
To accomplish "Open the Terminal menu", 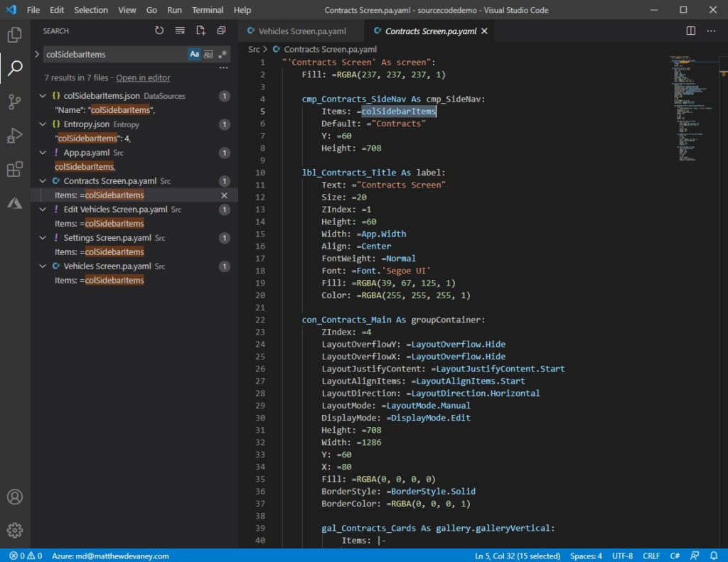I will (x=207, y=10).
